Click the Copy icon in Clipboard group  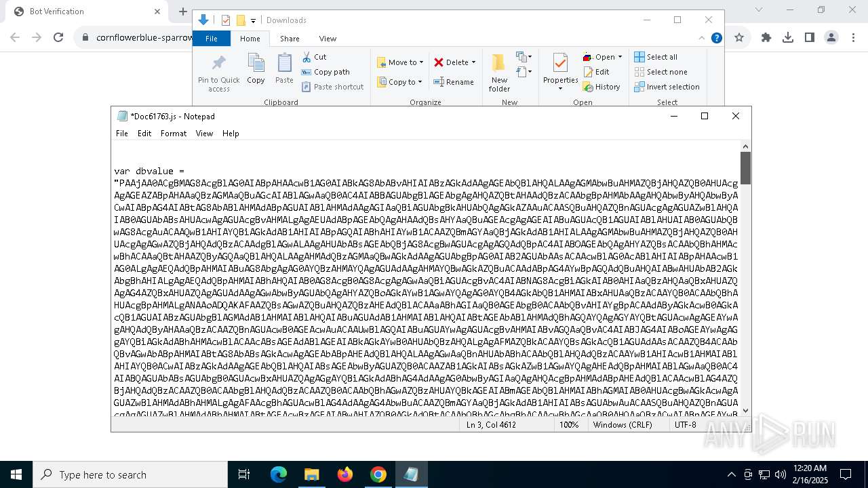[256, 69]
